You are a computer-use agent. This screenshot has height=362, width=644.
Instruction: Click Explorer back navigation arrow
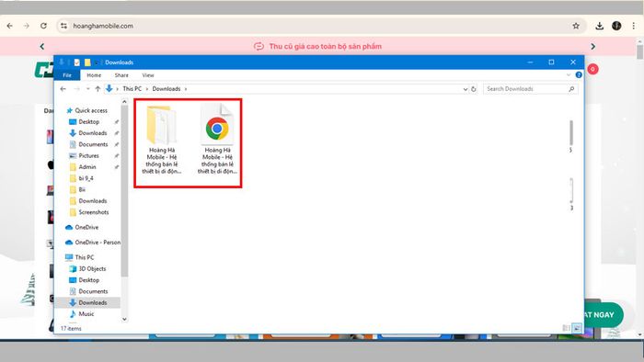[x=63, y=89]
